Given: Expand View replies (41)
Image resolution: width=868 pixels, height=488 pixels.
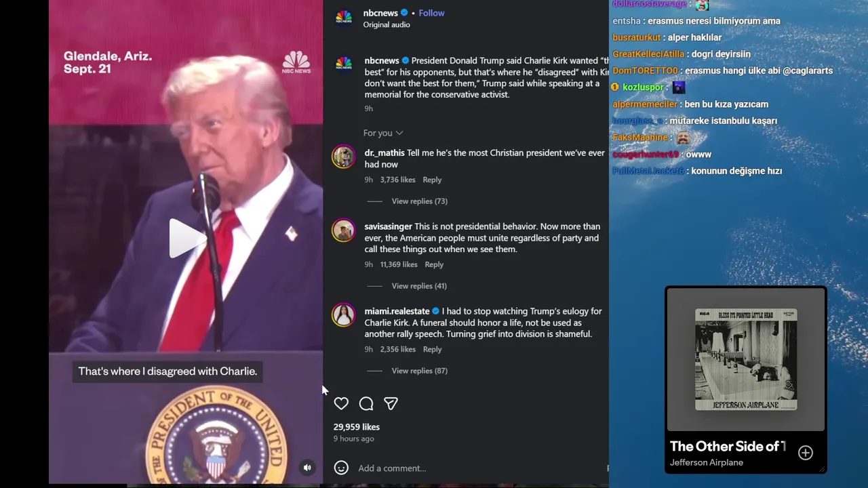Looking at the screenshot, I should pyautogui.click(x=419, y=286).
